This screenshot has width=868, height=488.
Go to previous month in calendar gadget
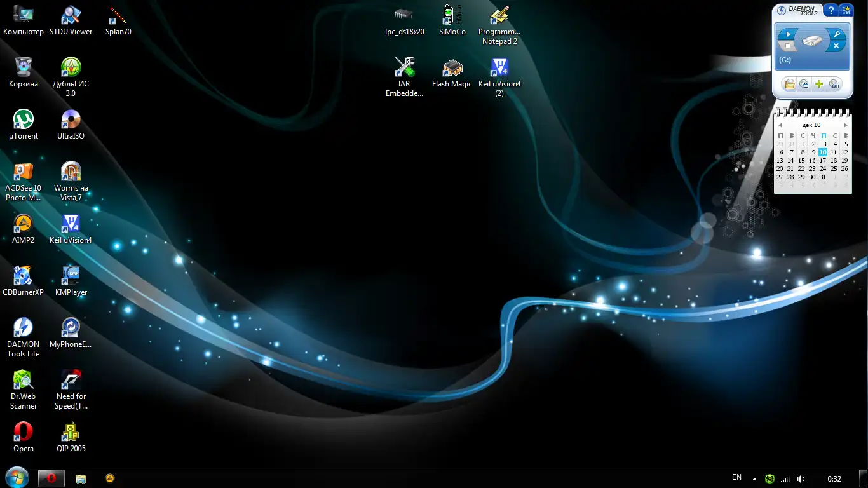pyautogui.click(x=780, y=125)
